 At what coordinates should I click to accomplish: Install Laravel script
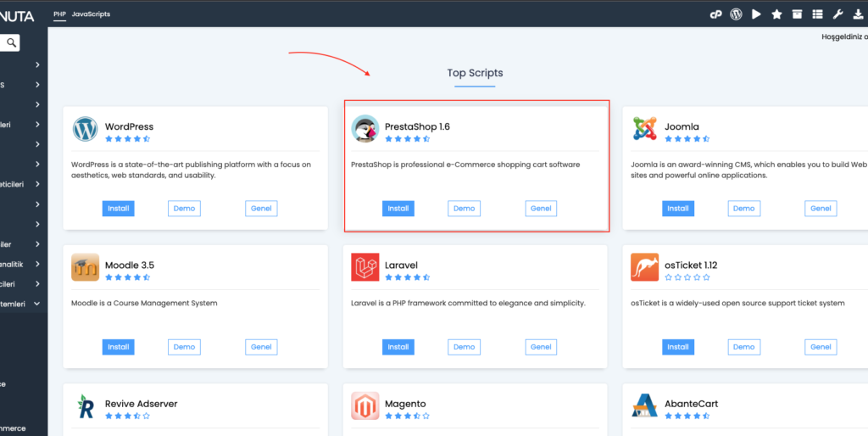click(x=398, y=347)
